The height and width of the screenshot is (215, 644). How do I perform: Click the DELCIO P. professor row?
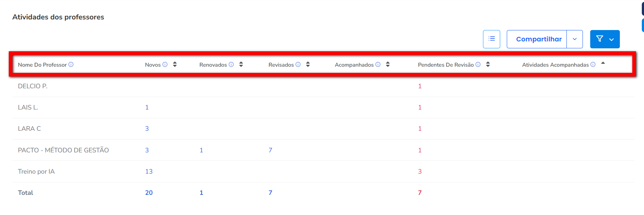[x=33, y=86]
